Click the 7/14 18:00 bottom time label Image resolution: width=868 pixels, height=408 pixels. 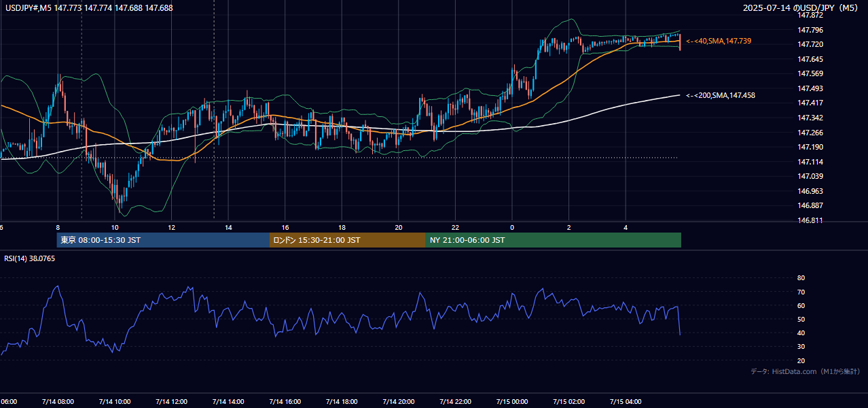tap(342, 401)
